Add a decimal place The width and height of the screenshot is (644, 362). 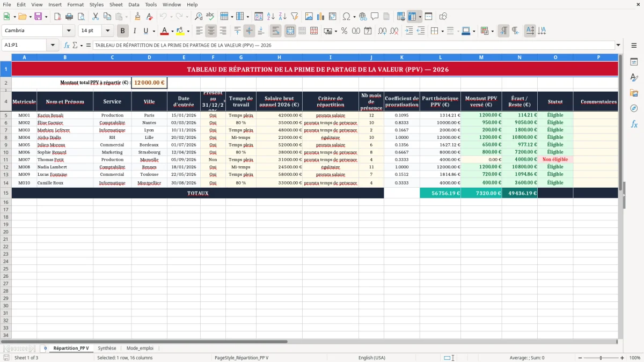382,31
